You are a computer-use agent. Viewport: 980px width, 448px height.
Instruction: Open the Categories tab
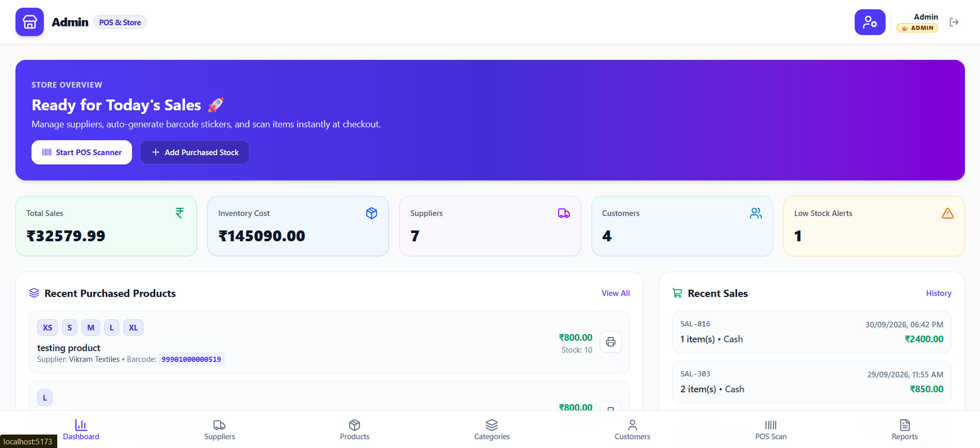coord(492,430)
